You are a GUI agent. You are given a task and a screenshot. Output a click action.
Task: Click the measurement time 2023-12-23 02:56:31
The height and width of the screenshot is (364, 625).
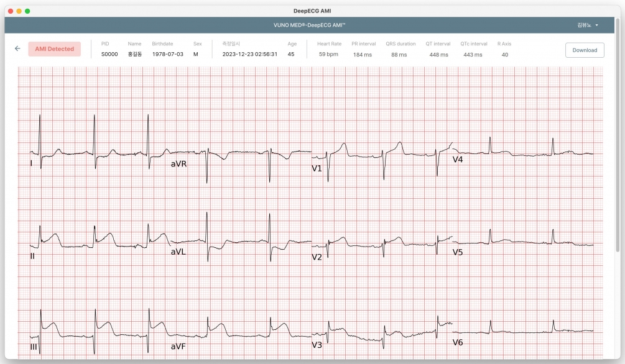(249, 55)
